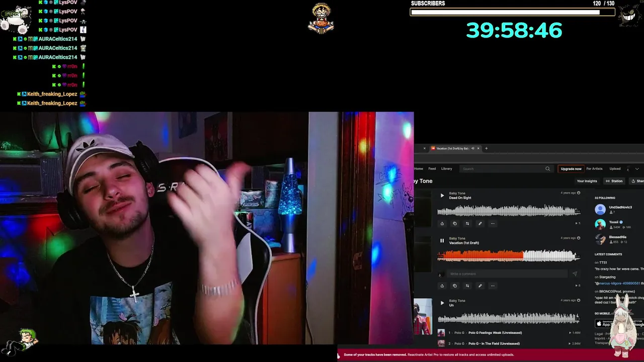Seek within Vacation (1st Draft) waveform

click(508, 256)
